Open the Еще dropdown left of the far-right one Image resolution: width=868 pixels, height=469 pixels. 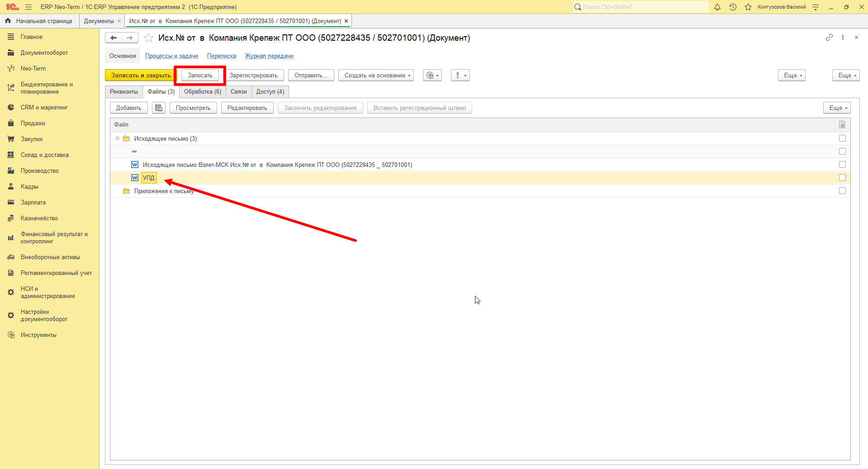(x=792, y=75)
